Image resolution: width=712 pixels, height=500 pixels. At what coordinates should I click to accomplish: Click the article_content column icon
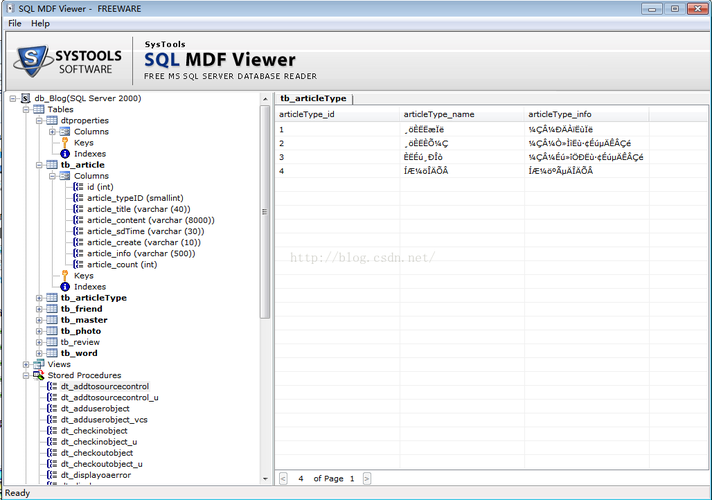78,220
